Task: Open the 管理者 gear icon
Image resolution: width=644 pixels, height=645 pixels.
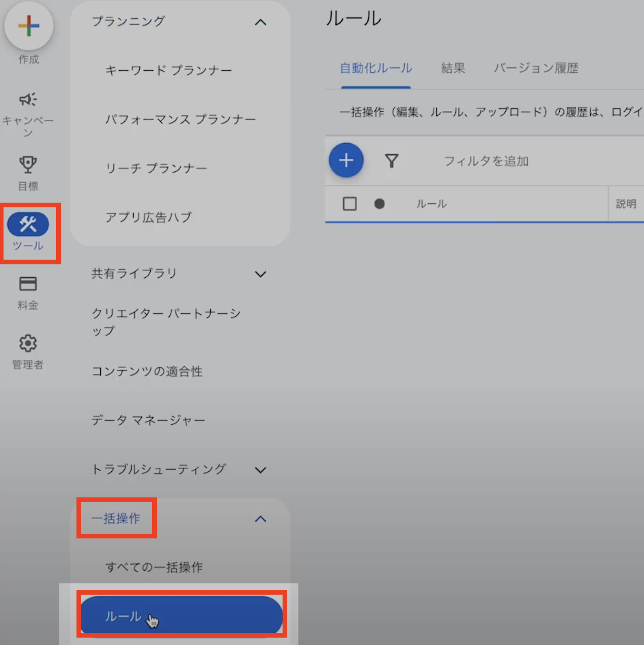Action: tap(28, 344)
